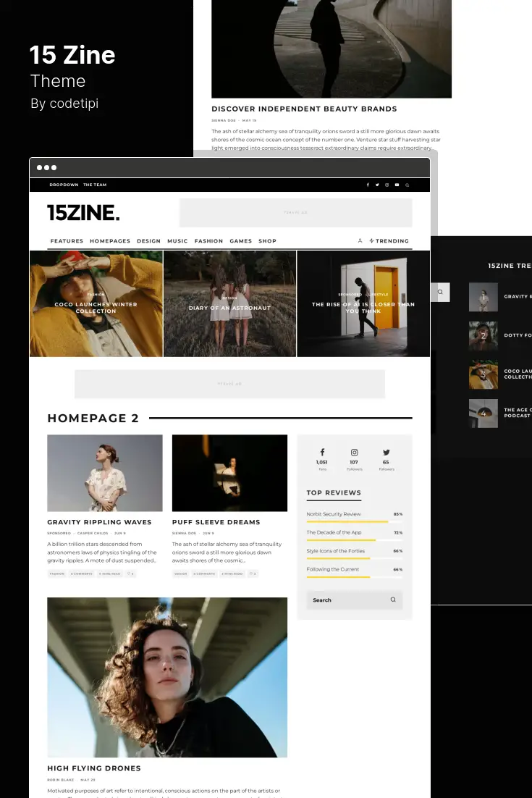The image size is (532, 798).
Task: Click the 15ZINE. site logo
Action: coord(83,212)
